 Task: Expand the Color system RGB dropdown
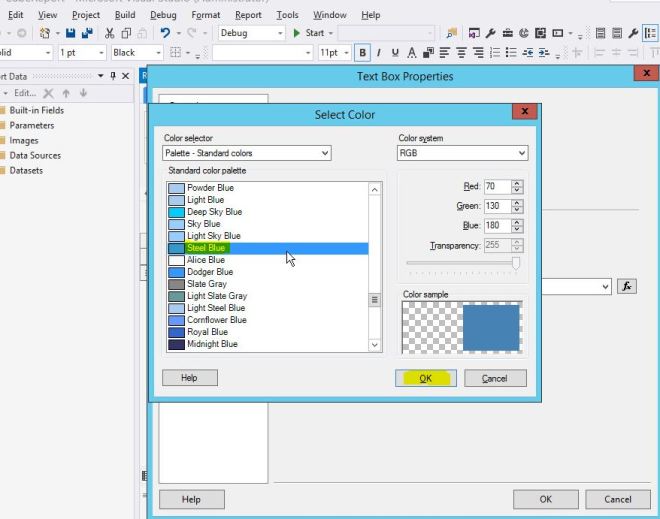click(x=462, y=153)
